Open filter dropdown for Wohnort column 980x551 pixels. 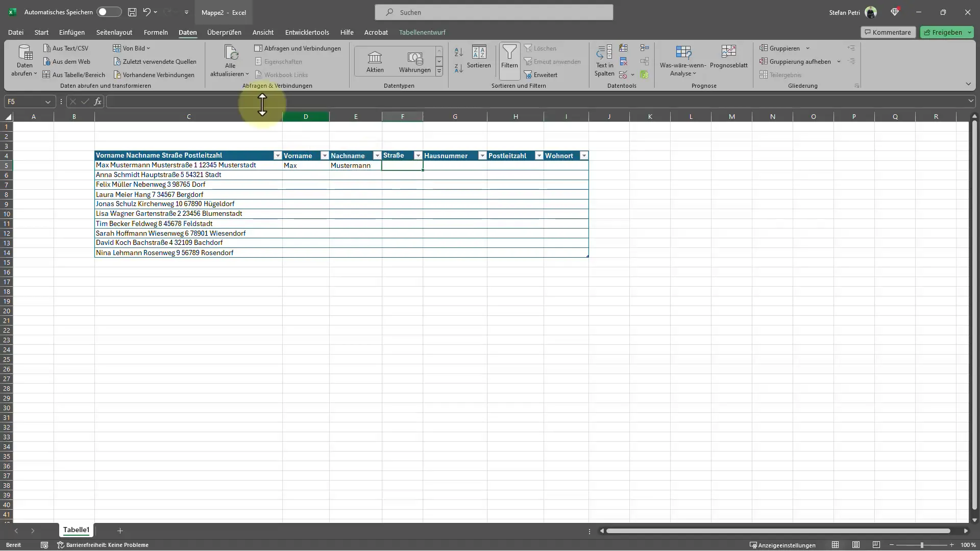[584, 156]
